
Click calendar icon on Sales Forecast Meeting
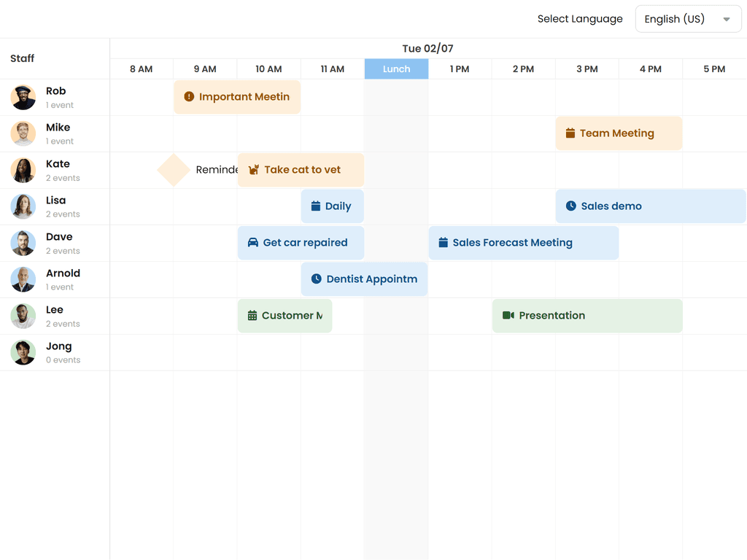443,243
